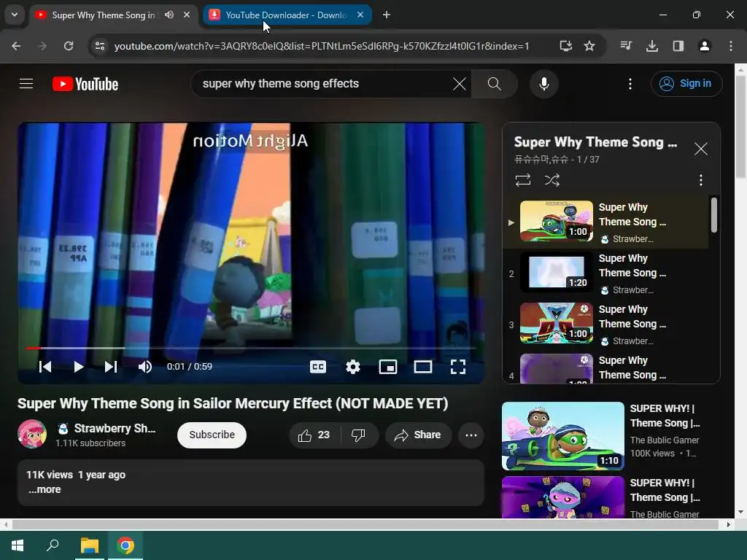Viewport: 747px width, 560px height.
Task: Open the YouTube guide hamburger menu
Action: pyautogui.click(x=26, y=84)
